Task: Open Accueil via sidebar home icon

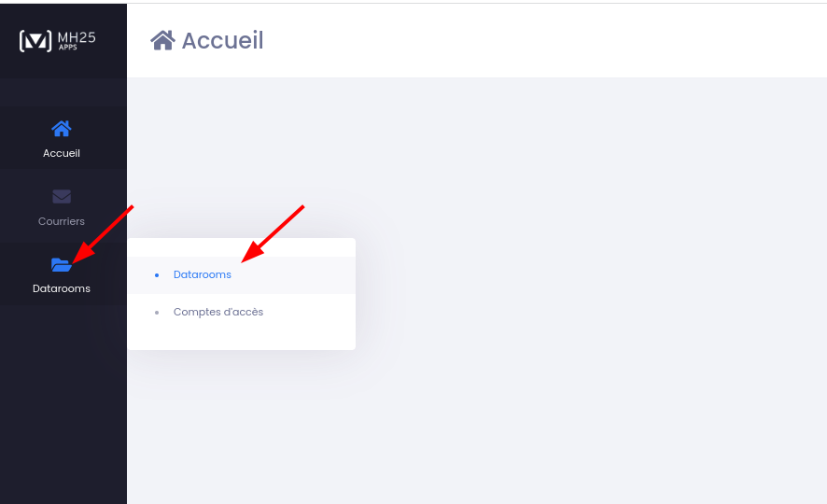Action: [x=62, y=129]
